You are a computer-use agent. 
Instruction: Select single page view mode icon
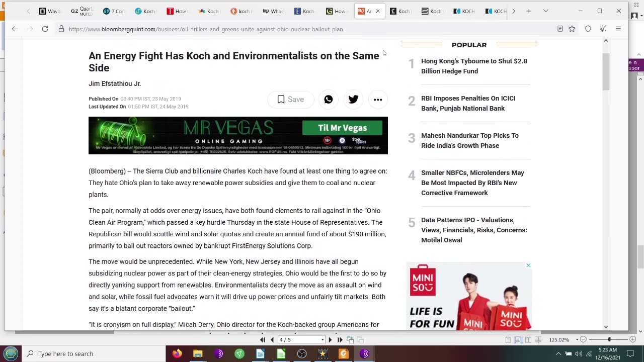coord(508,340)
